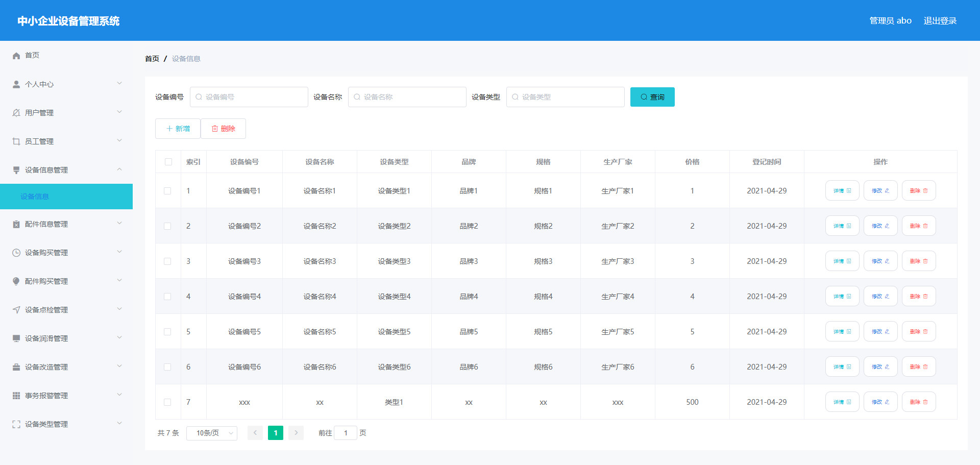Click the trash icon in 设备编号1 row's 删除 button

click(x=925, y=191)
